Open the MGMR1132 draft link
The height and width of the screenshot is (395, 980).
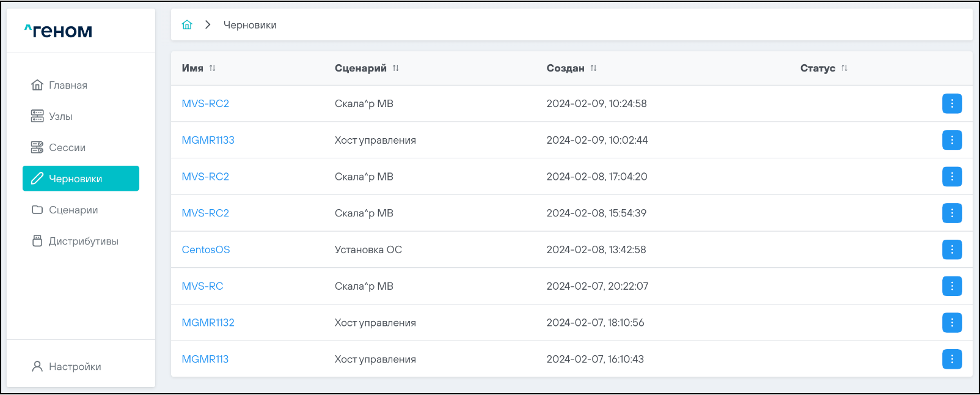click(x=208, y=322)
